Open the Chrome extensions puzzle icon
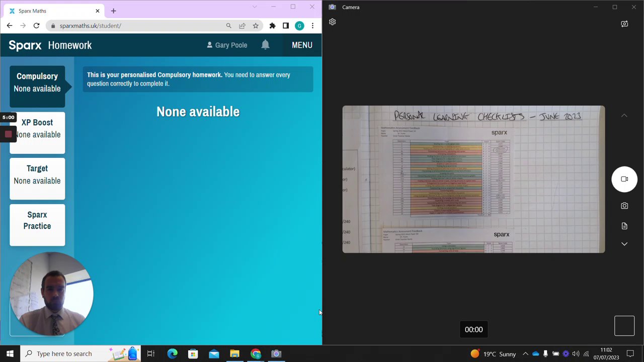Viewport: 644px width, 362px height. click(272, 26)
